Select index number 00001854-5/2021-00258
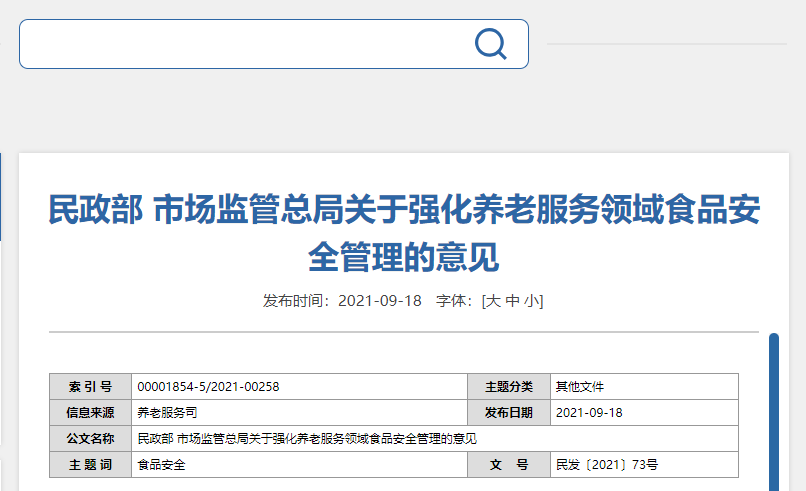The width and height of the screenshot is (806, 491). (208, 387)
